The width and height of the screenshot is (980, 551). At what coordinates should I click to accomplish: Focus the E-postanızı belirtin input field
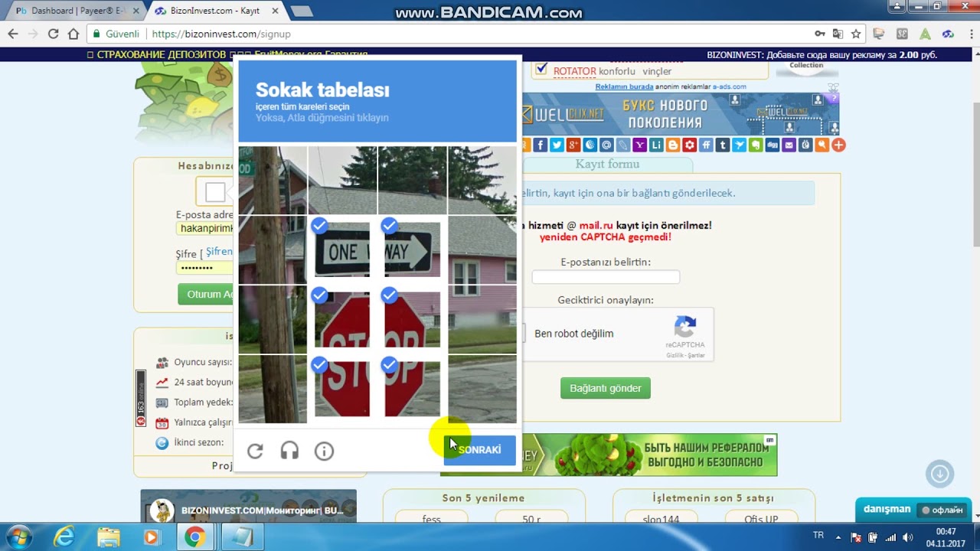click(606, 277)
